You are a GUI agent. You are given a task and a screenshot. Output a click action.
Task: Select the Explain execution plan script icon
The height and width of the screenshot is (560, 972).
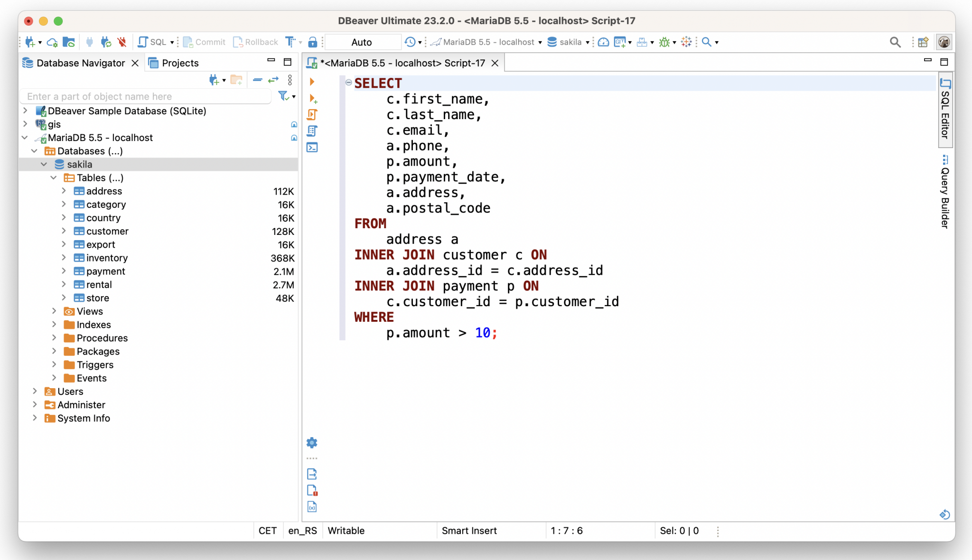click(312, 131)
